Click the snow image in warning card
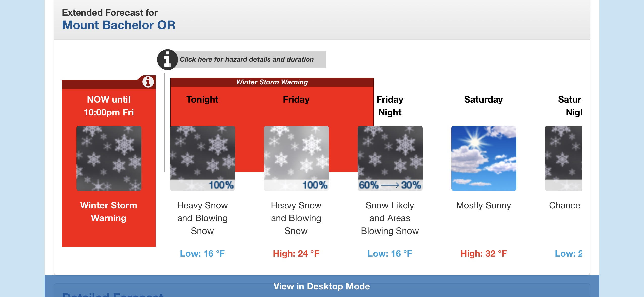Screen dimensions: 644x297 click(109, 158)
